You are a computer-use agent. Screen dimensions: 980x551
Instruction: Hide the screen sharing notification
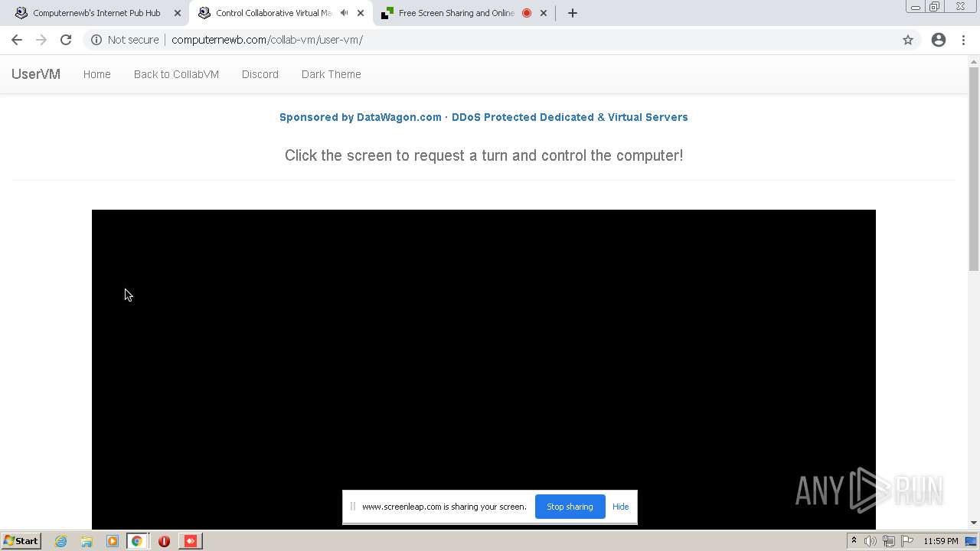pyautogui.click(x=620, y=507)
